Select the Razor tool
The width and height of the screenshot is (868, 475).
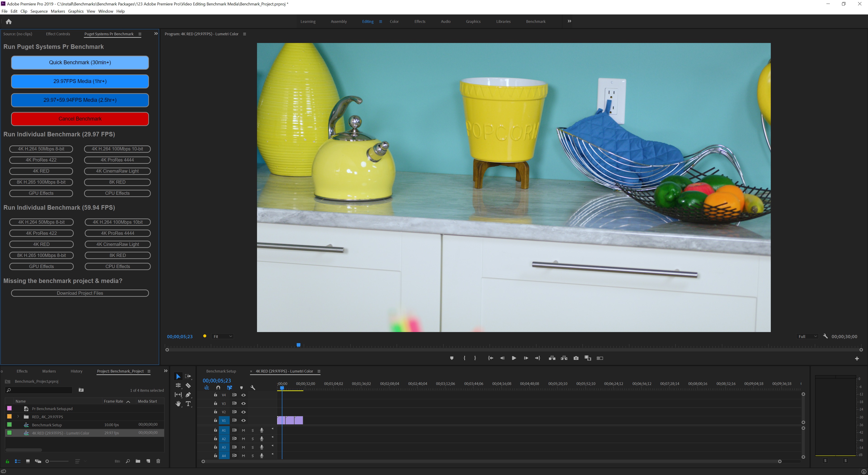click(188, 386)
